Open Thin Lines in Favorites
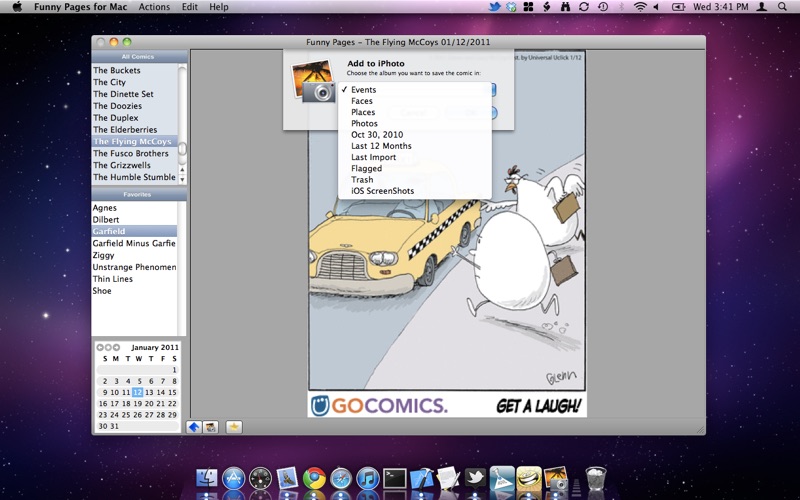This screenshot has height=500, width=800. 134,279
